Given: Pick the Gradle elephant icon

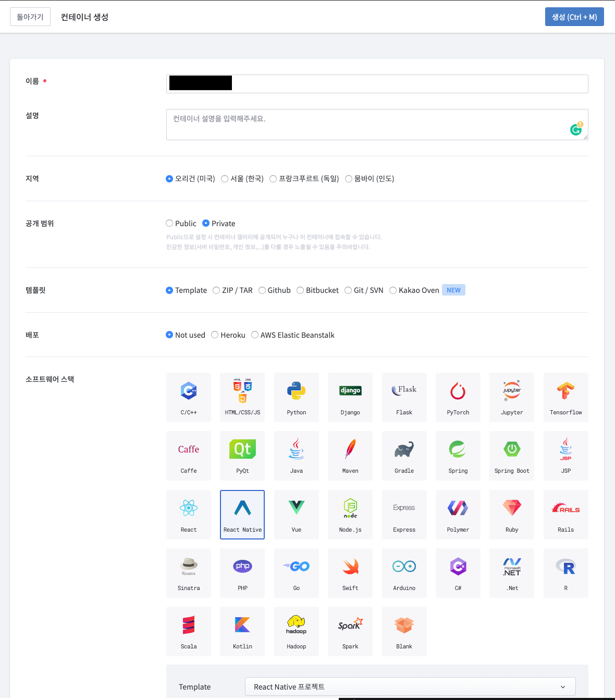Looking at the screenshot, I should click(404, 449).
